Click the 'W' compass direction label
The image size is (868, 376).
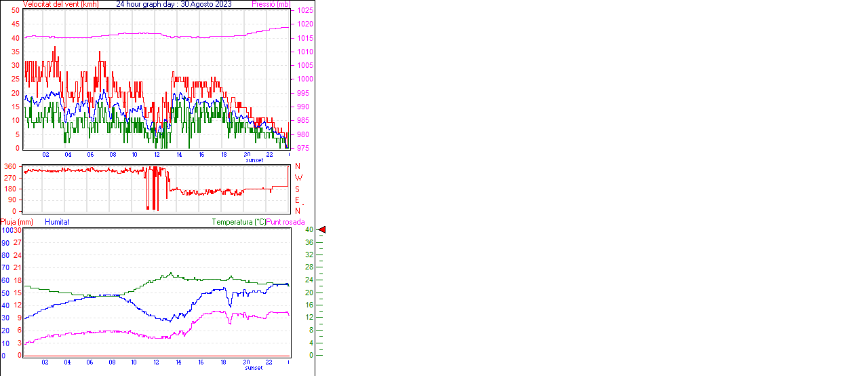(298, 178)
